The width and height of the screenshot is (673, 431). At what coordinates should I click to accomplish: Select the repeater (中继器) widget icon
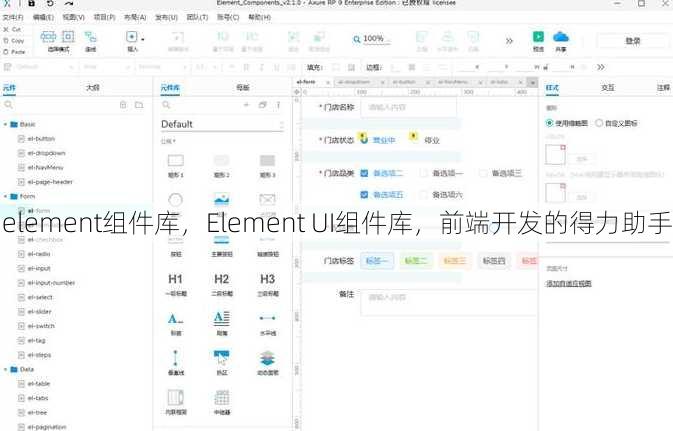[221, 398]
